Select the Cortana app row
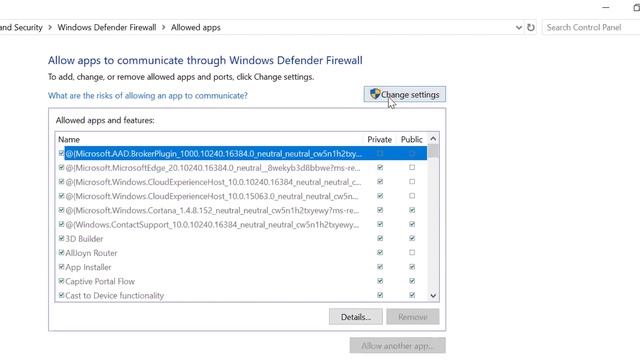 pyautogui.click(x=242, y=210)
